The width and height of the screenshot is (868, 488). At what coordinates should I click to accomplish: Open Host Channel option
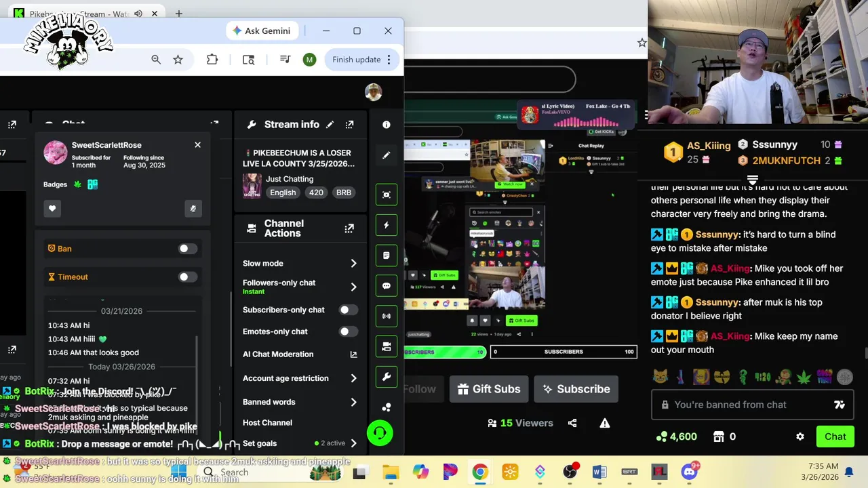(x=267, y=422)
